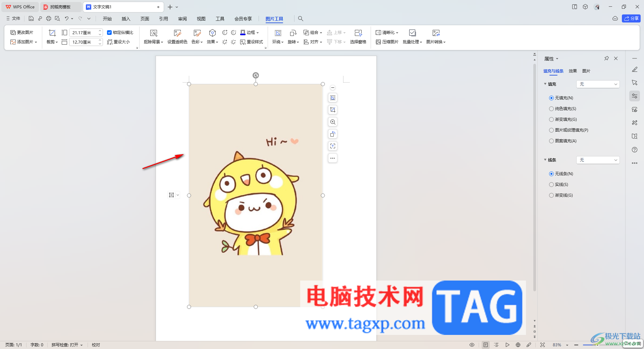Select 图案填充(A) pattern fill radio

pos(551,141)
